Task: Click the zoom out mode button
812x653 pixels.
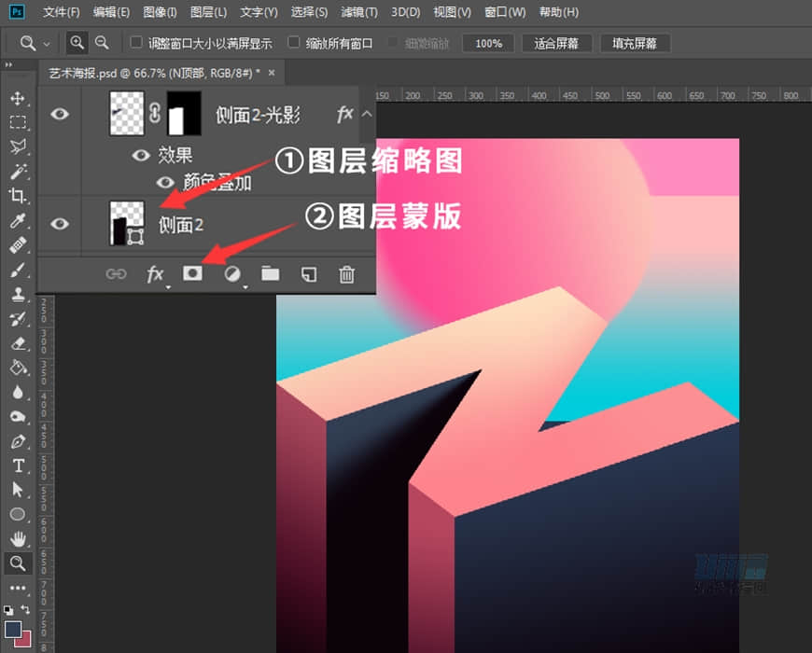Action: tap(102, 43)
